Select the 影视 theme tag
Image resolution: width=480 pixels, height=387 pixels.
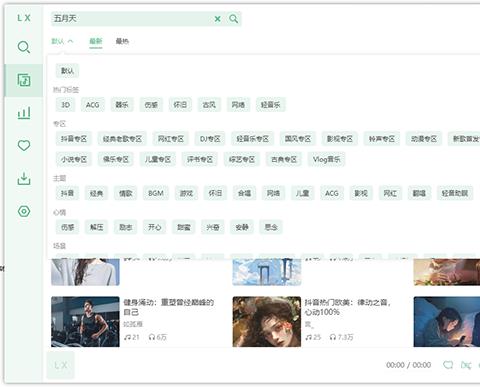[361, 193]
